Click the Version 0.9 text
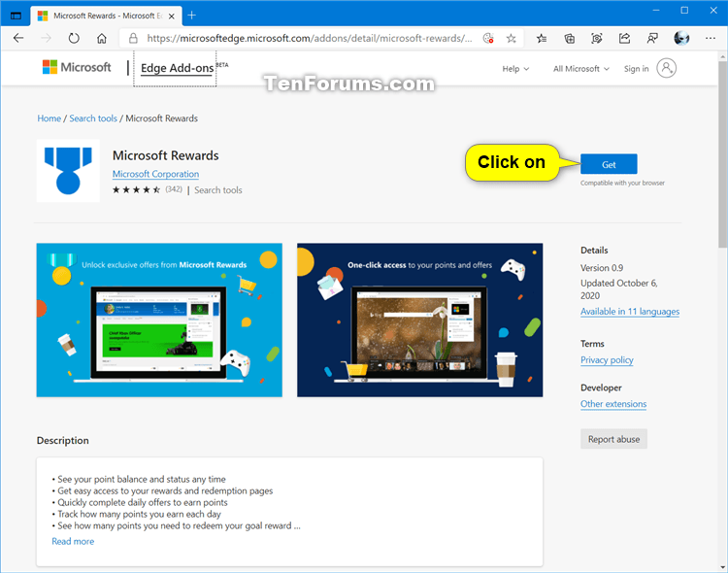The height and width of the screenshot is (573, 728). point(602,268)
